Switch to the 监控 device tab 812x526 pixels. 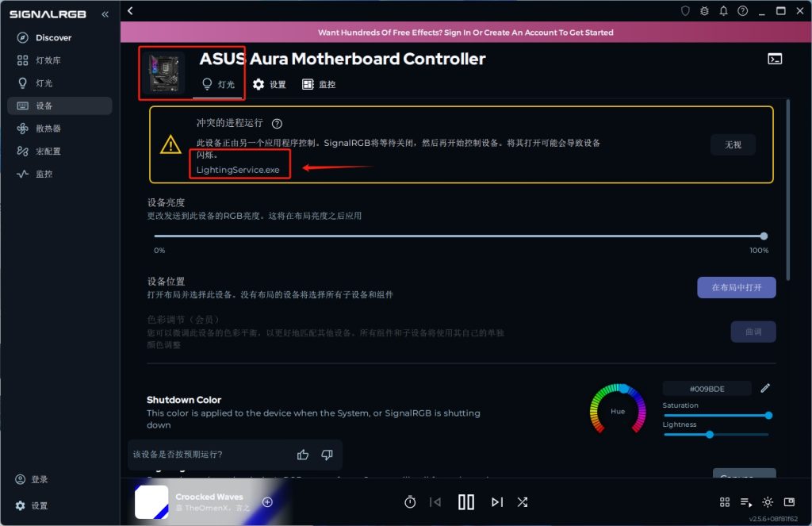[319, 84]
